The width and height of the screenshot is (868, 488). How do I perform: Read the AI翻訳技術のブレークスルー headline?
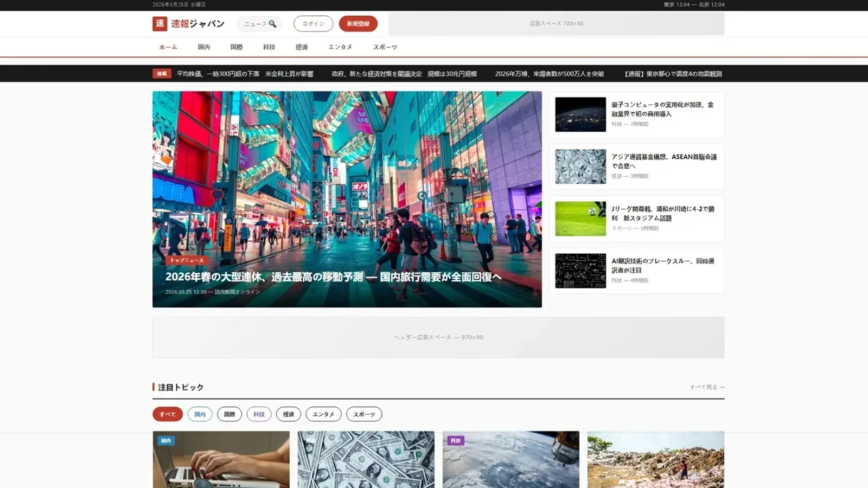tap(663, 265)
